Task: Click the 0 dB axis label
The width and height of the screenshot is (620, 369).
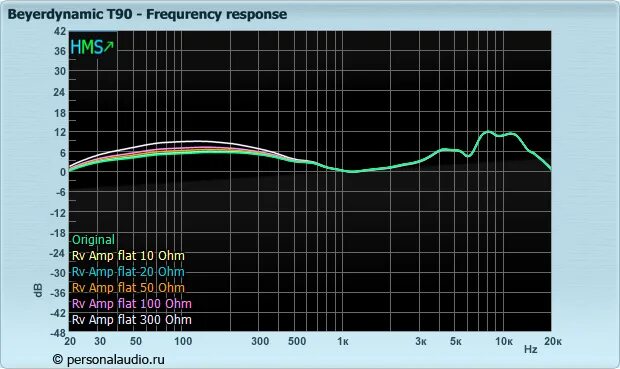Action: 63,172
